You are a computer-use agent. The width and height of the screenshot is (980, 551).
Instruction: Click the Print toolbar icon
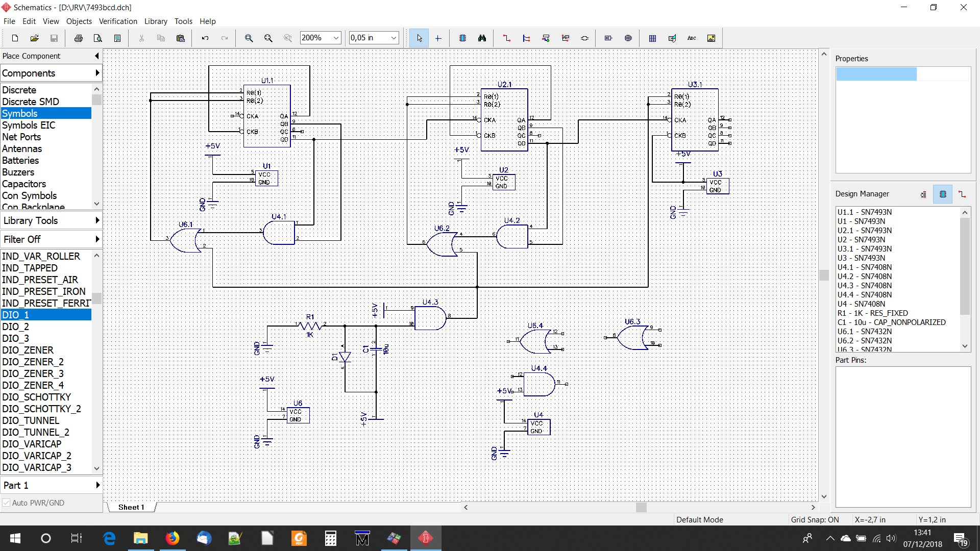pyautogui.click(x=78, y=38)
